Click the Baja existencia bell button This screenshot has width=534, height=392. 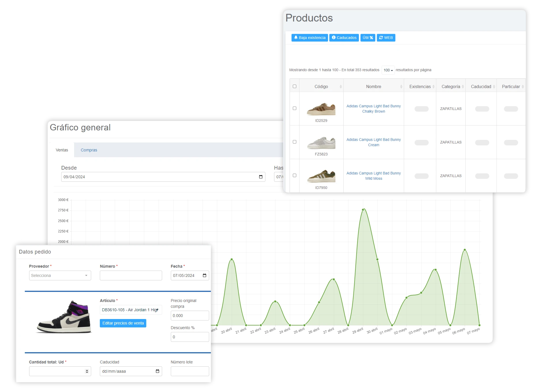coord(310,38)
